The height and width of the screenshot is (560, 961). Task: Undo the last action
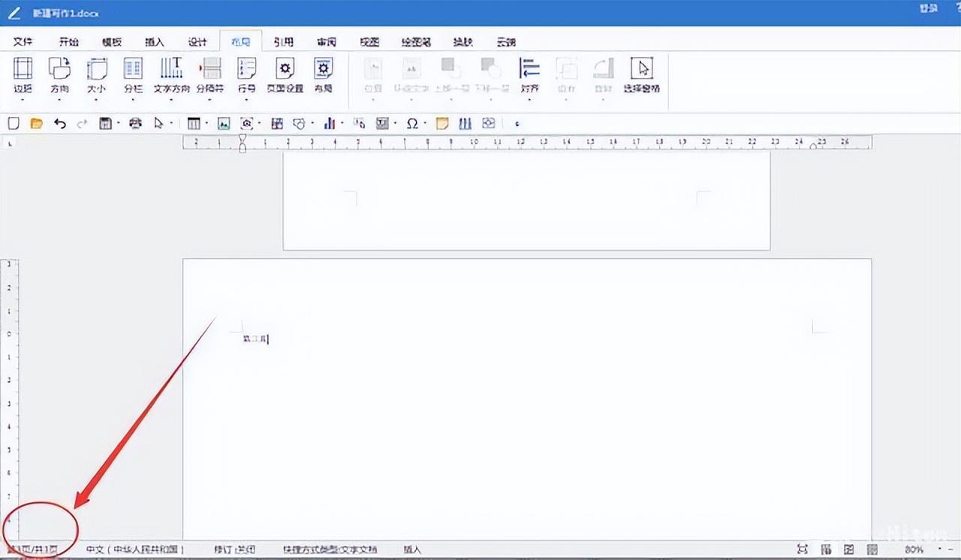tap(60, 123)
